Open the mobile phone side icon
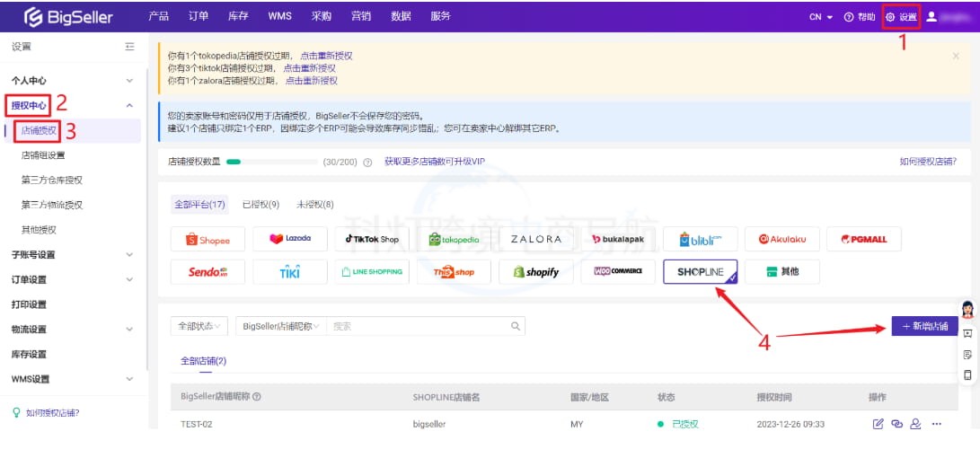The image size is (980, 449). (x=967, y=375)
